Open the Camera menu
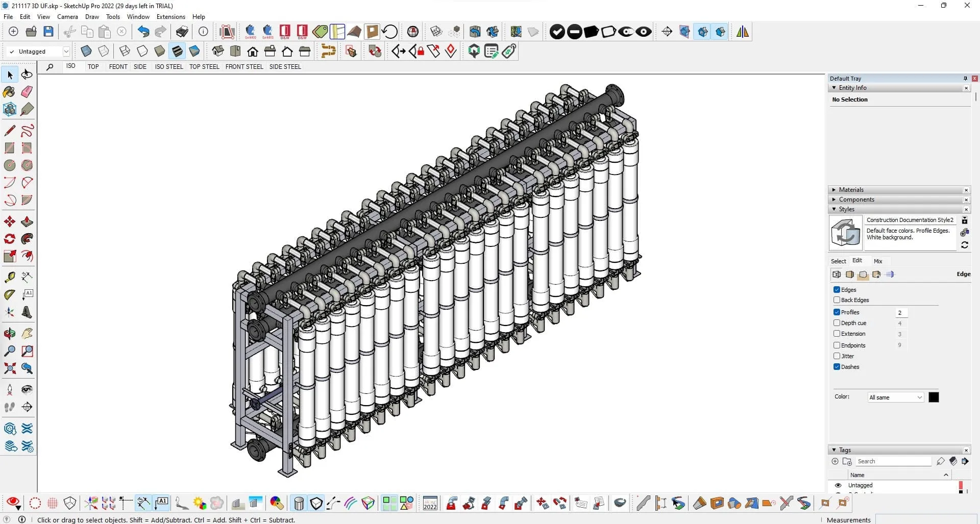 (x=67, y=17)
